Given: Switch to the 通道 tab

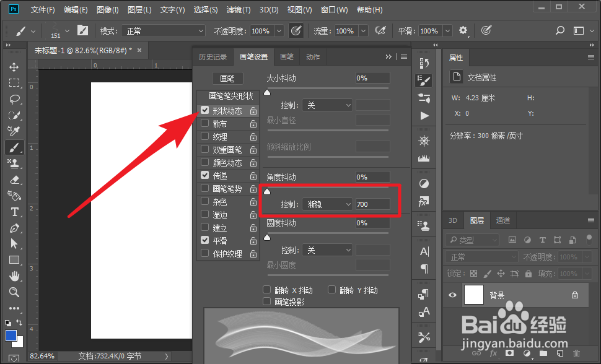Looking at the screenshot, I should pos(502,220).
